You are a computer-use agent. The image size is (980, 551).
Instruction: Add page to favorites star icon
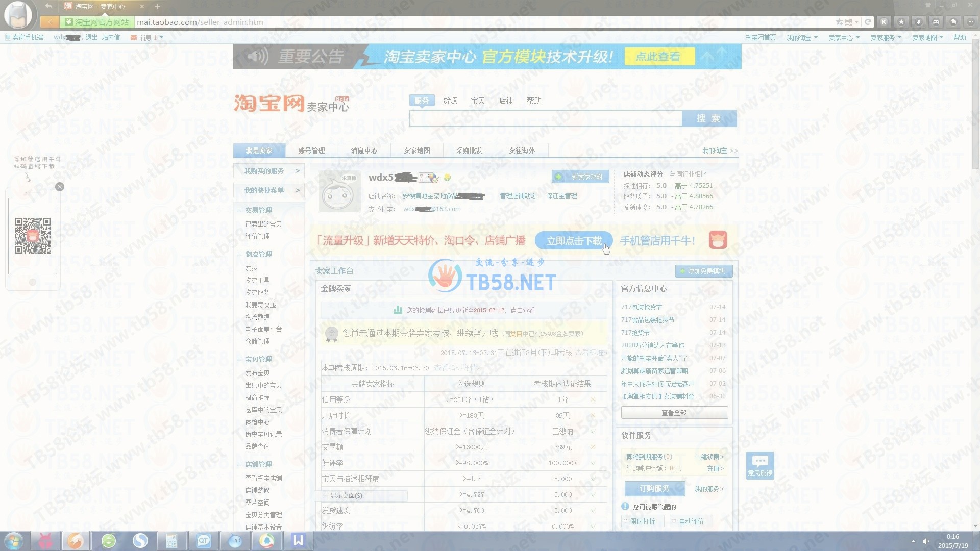tap(839, 22)
